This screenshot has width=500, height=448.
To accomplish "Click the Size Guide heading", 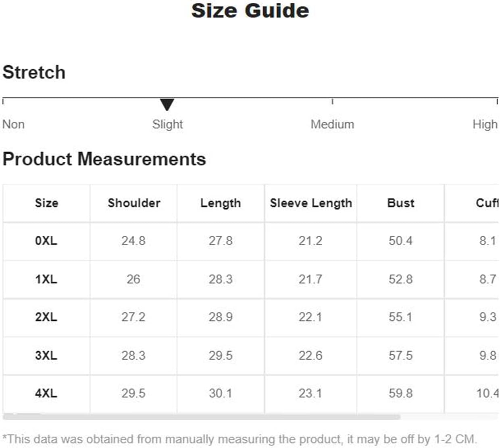I will [x=250, y=10].
